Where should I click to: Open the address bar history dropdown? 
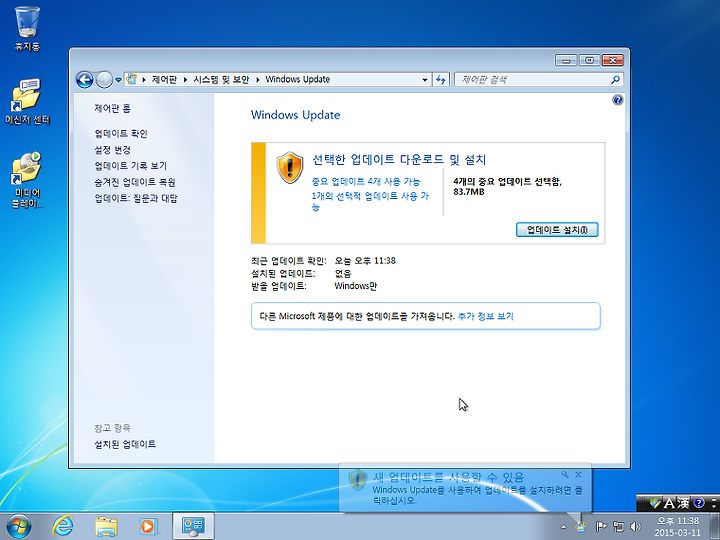tap(425, 80)
